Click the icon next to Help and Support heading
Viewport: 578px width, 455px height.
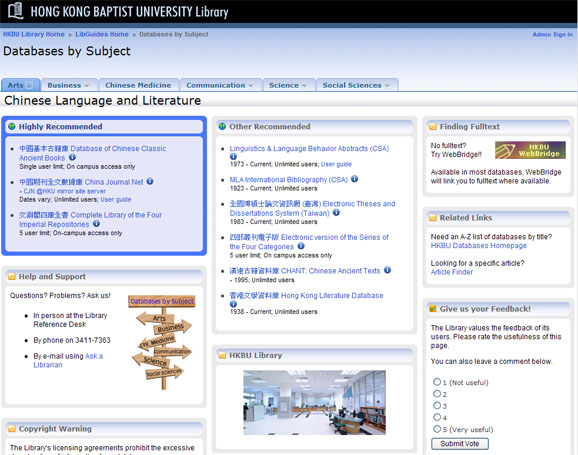[12, 277]
